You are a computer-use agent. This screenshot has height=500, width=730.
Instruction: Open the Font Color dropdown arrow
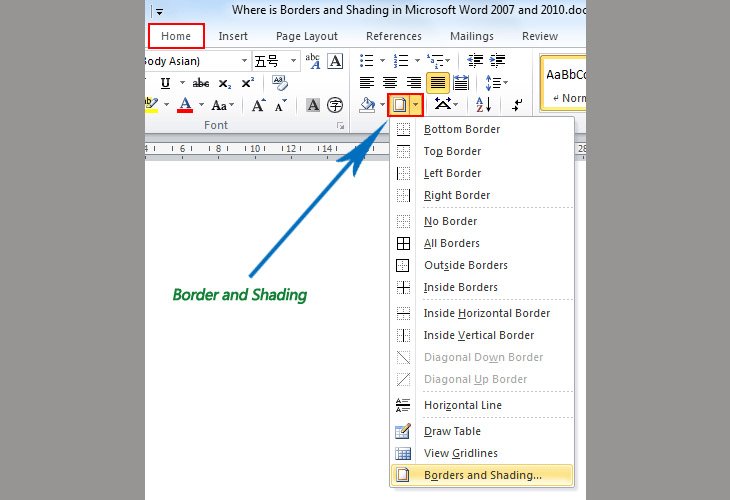(x=202, y=105)
